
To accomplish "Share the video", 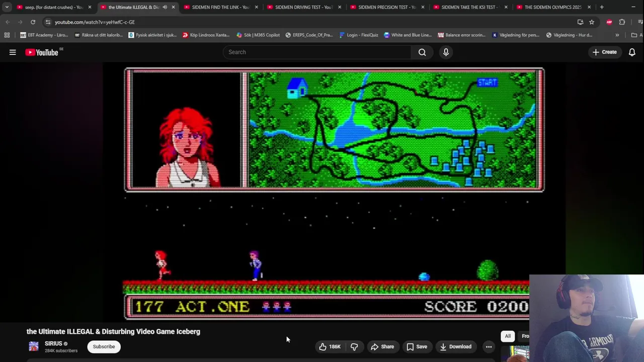I will tap(382, 346).
